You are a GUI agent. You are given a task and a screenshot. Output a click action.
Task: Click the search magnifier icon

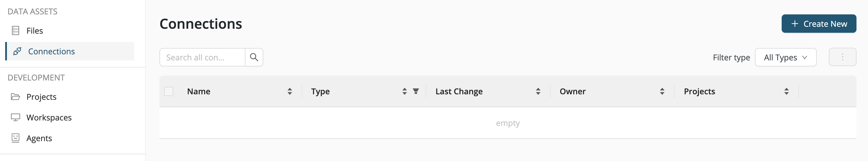click(x=254, y=57)
